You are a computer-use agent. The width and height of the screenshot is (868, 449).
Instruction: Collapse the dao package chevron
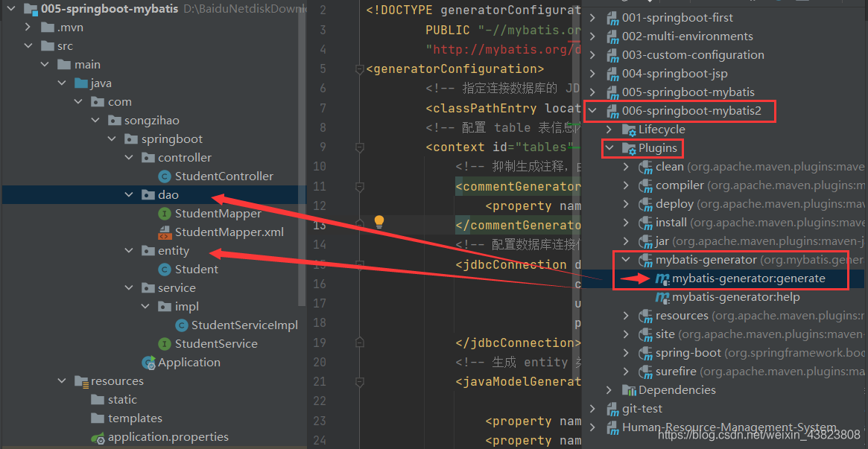tap(129, 194)
